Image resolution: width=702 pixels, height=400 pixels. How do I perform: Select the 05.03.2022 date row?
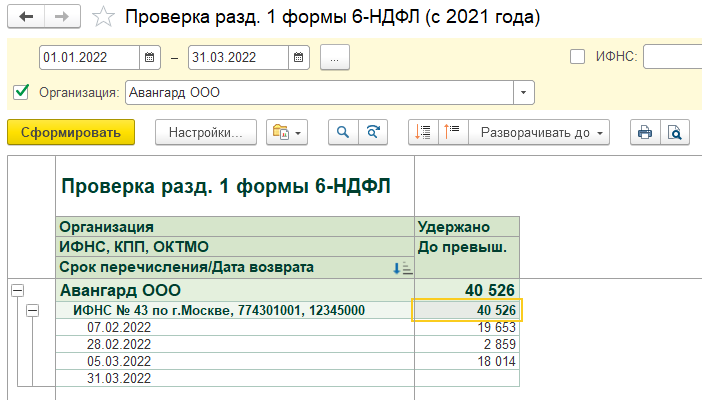click(235, 361)
